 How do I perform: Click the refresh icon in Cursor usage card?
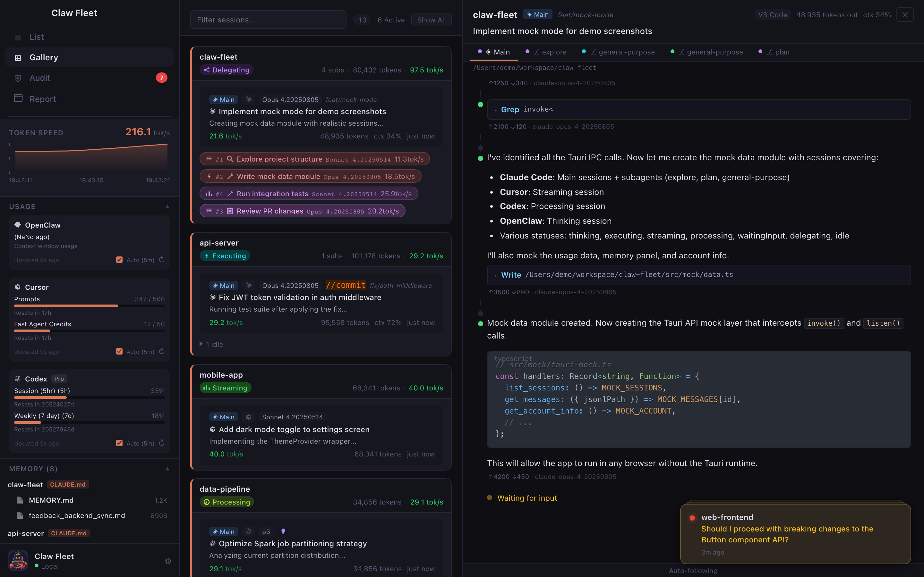pos(162,351)
